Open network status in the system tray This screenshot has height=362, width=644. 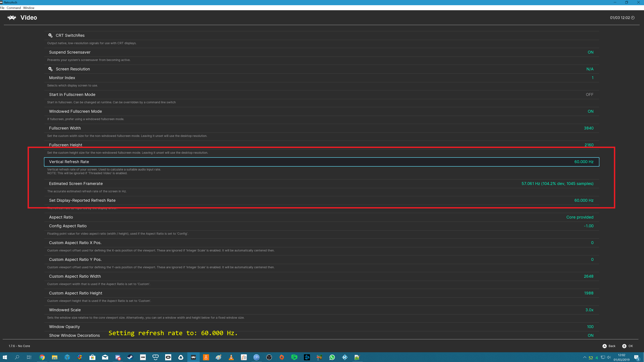coord(603,357)
